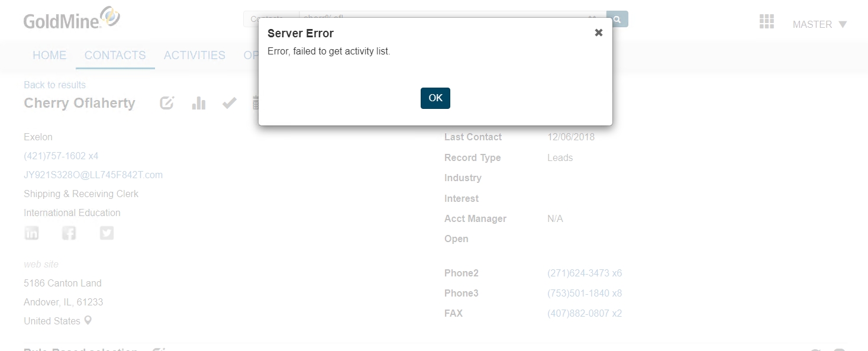Click the GoldMine logo
Image resolution: width=868 pixels, height=351 pixels.
72,18
